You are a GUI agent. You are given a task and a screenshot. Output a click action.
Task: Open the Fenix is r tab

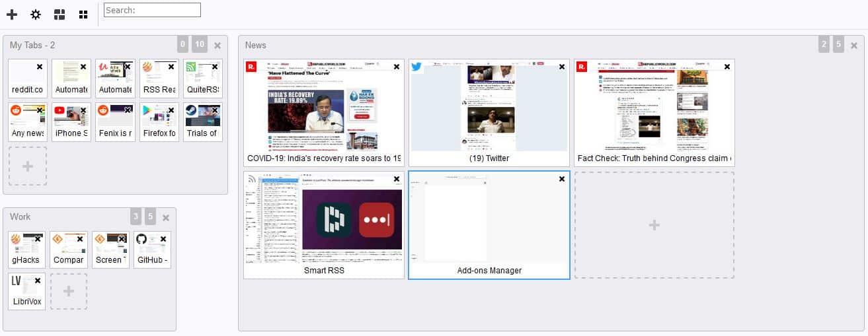coord(115,122)
